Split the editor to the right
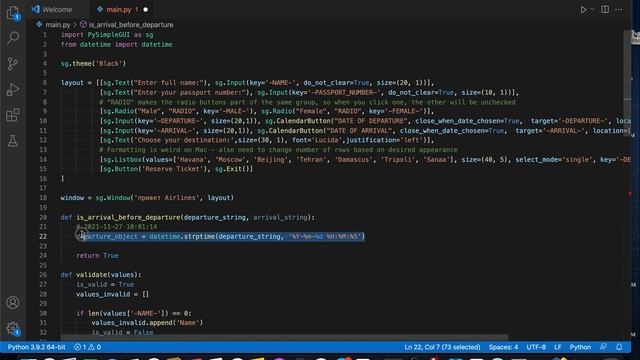Screen dimensions: 640x360 (x=605, y=9)
